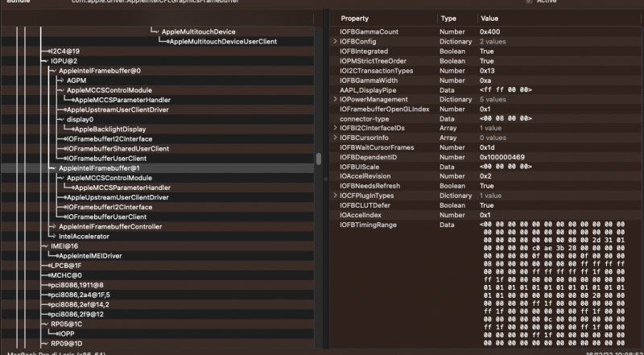Select the IOFramebufferOpenGLIndex property row
The height and width of the screenshot is (355, 644).
point(486,109)
